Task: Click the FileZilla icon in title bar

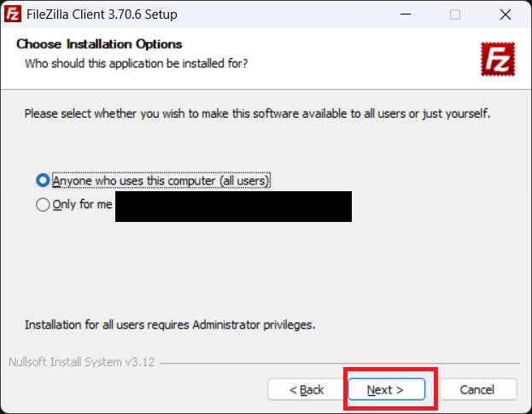Action: pos(13,15)
